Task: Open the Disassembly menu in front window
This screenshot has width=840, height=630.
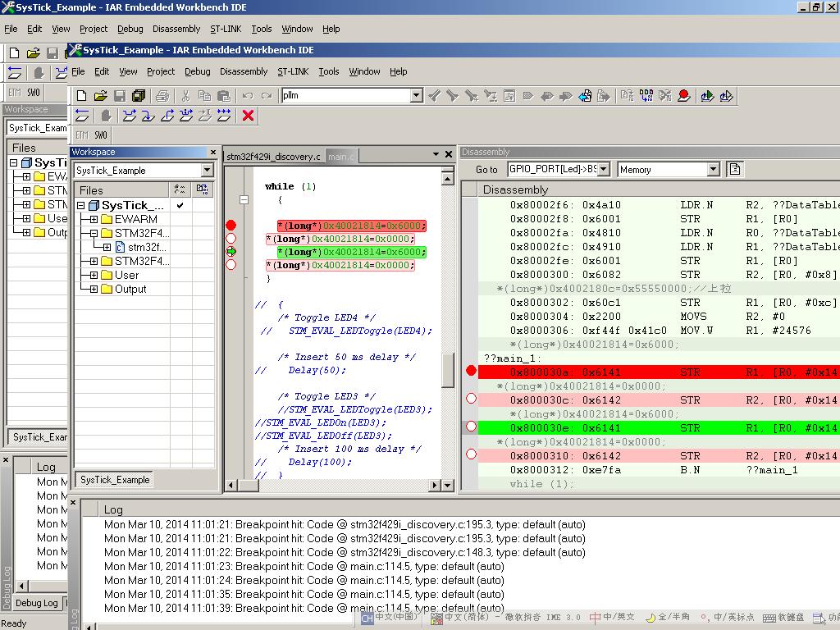Action: (x=243, y=71)
